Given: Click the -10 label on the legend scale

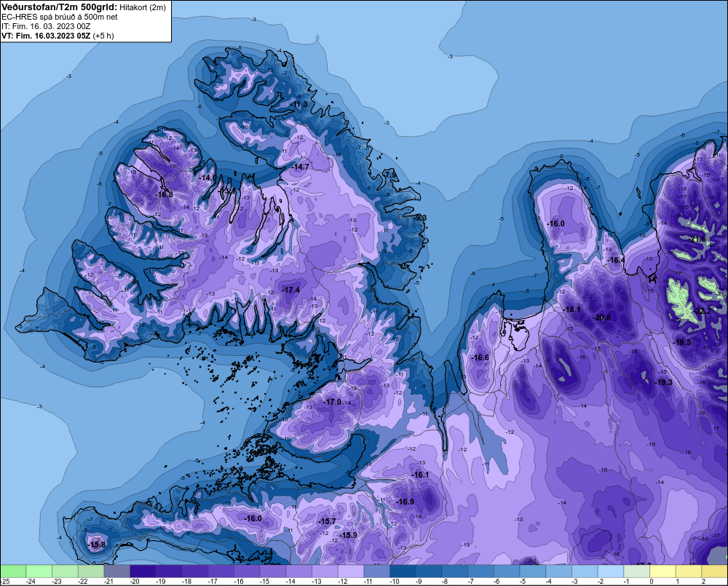Looking at the screenshot, I should (395, 582).
